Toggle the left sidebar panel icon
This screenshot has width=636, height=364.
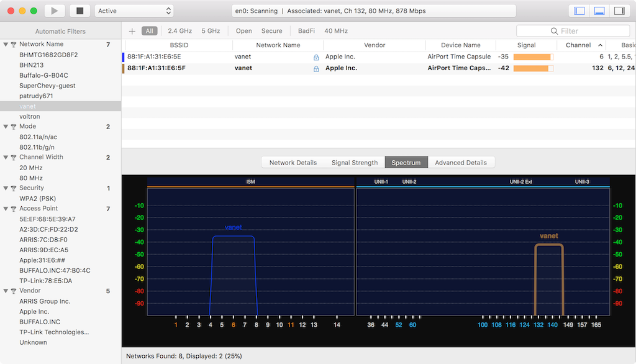tap(579, 11)
